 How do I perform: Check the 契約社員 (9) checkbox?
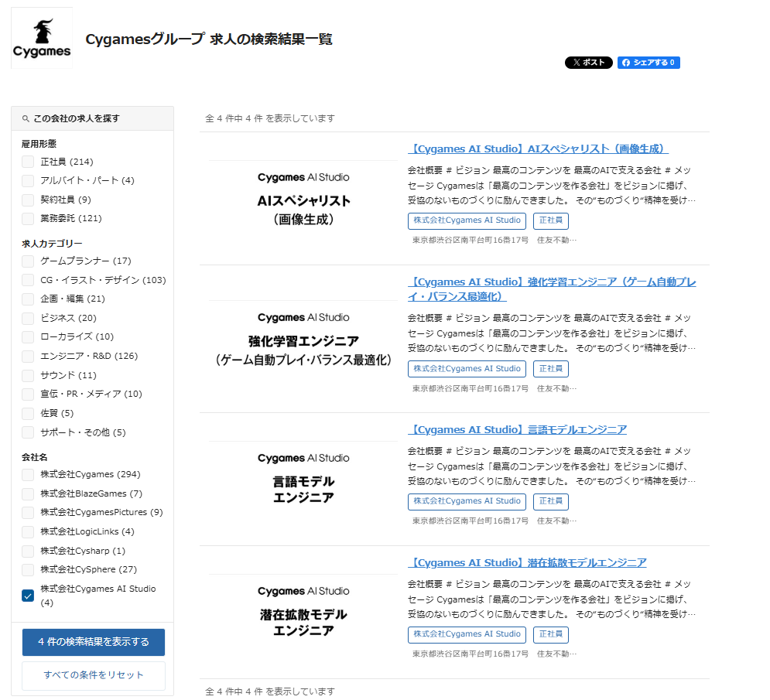pos(28,200)
